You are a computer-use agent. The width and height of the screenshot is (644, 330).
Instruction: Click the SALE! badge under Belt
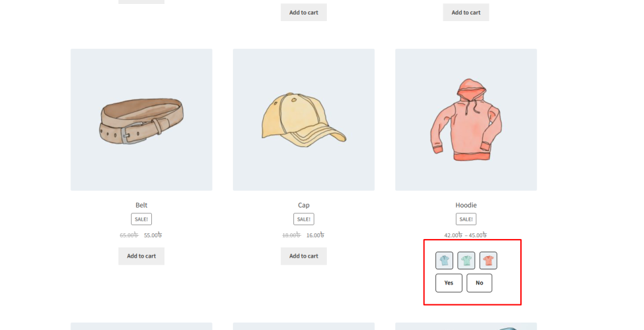(141, 219)
